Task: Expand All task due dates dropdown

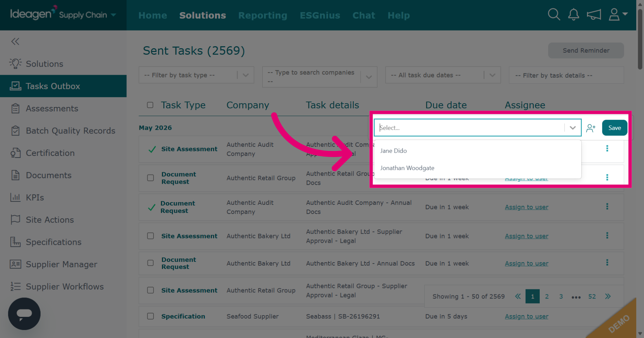Action: [x=492, y=75]
